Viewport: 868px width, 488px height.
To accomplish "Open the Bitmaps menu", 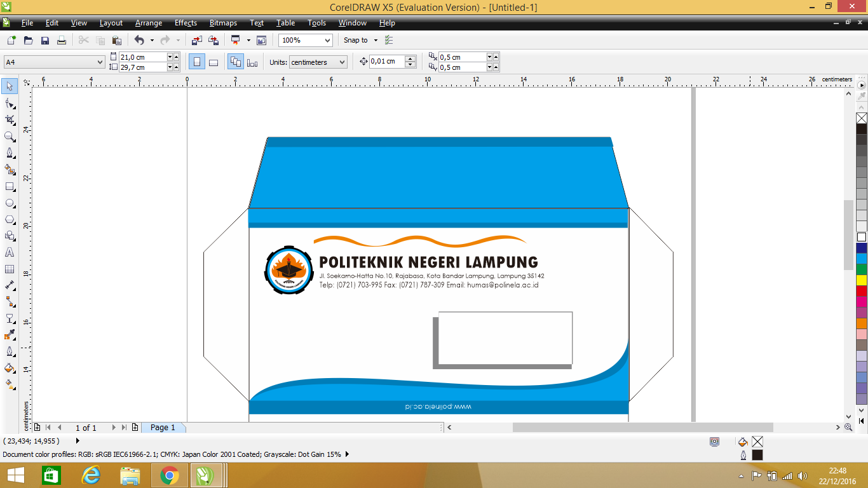I will pyautogui.click(x=223, y=23).
